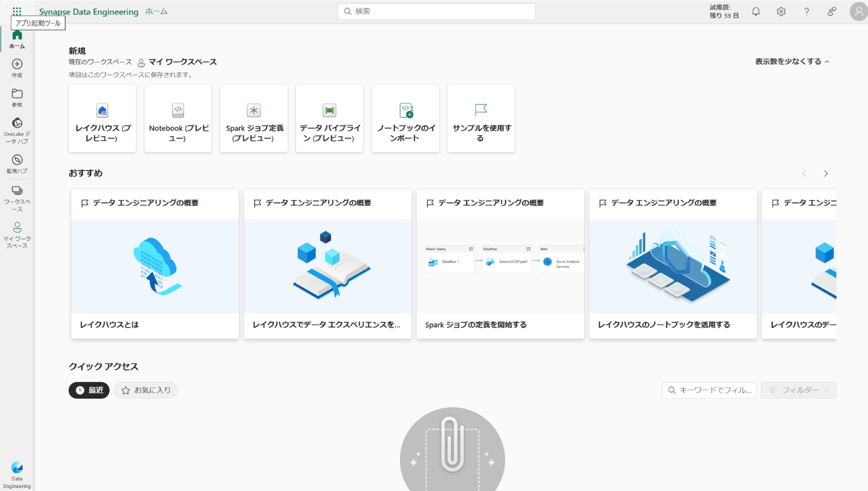Create Spark ジョブ定義 (プレビュー)
This screenshot has width=868, height=491.
pyautogui.click(x=254, y=118)
